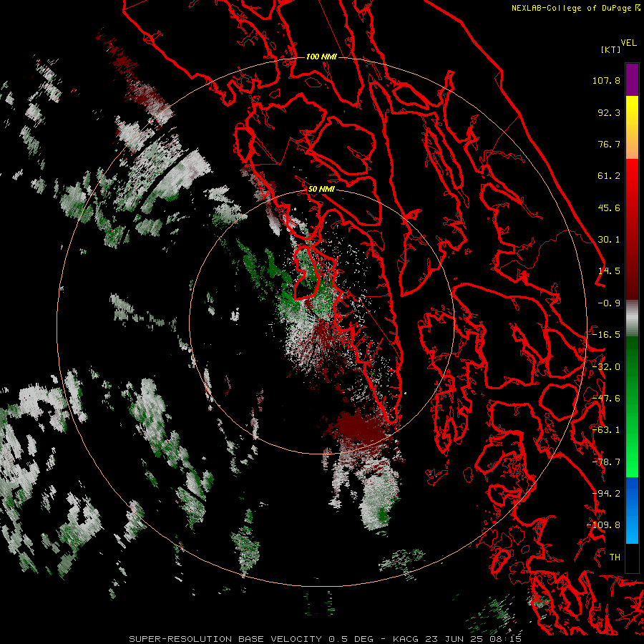The image size is (644, 644).
Task: Pick the green segment of velocity color bar
Action: pyautogui.click(x=632, y=406)
